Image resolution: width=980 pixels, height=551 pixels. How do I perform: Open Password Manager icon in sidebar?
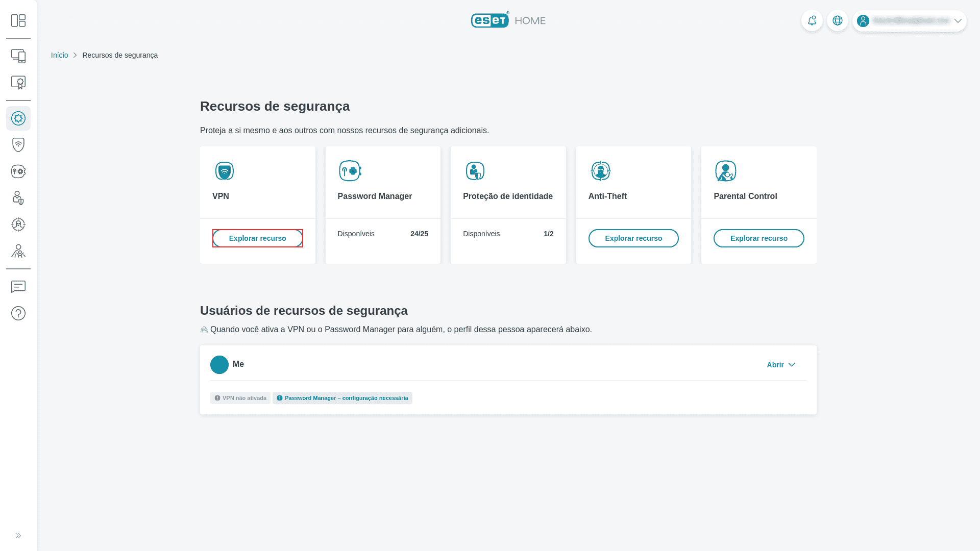pyautogui.click(x=18, y=171)
